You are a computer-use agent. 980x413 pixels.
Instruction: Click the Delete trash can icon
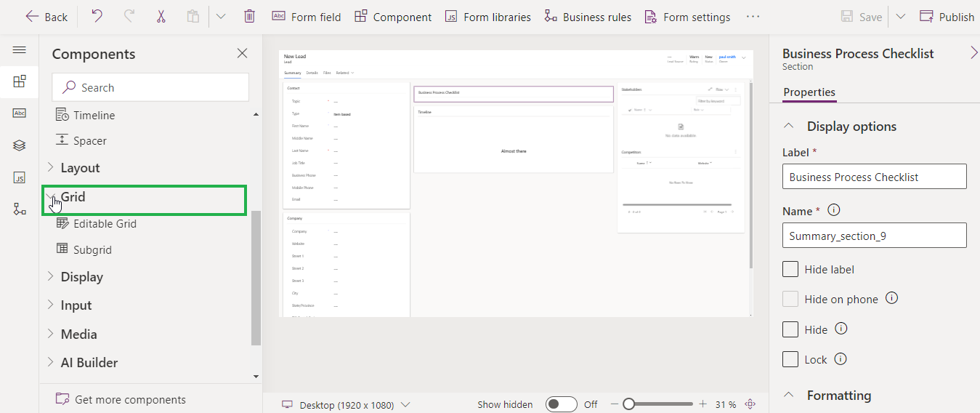point(249,16)
